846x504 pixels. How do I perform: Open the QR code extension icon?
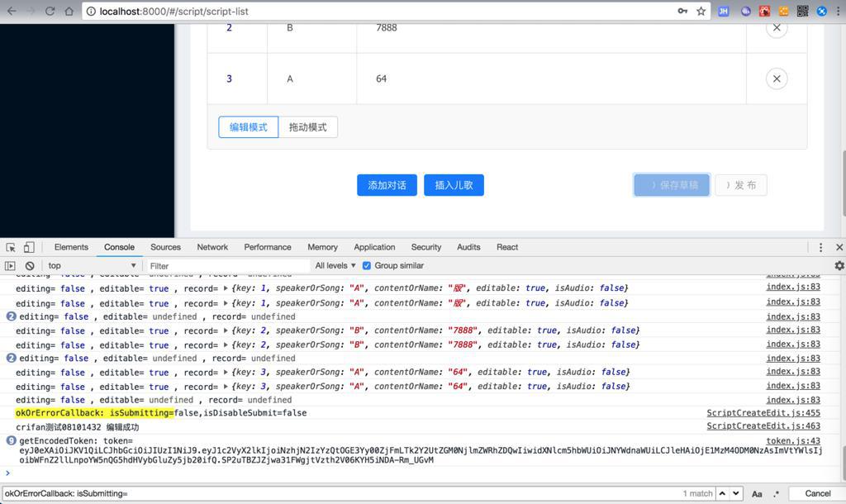coord(802,11)
